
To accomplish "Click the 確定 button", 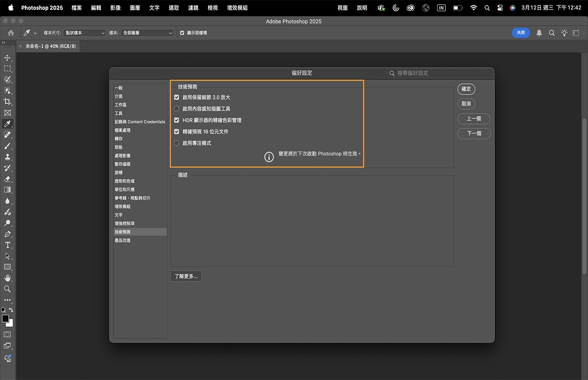I will click(466, 89).
